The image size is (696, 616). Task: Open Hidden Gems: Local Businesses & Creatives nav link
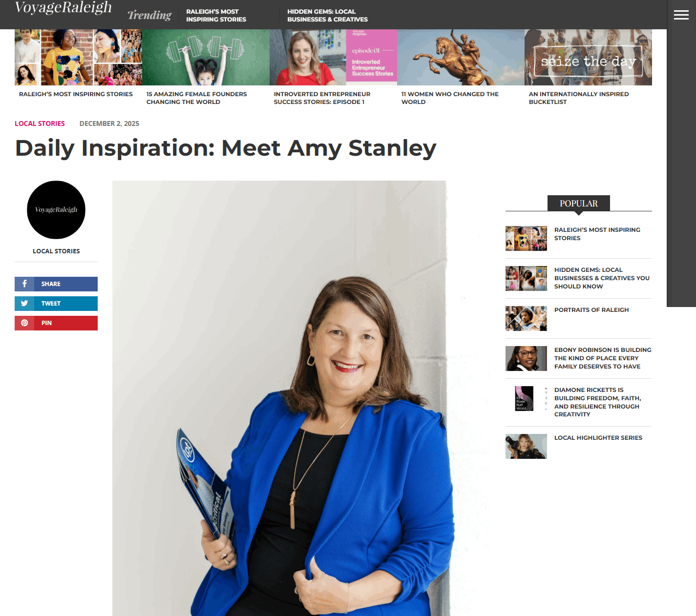click(327, 15)
